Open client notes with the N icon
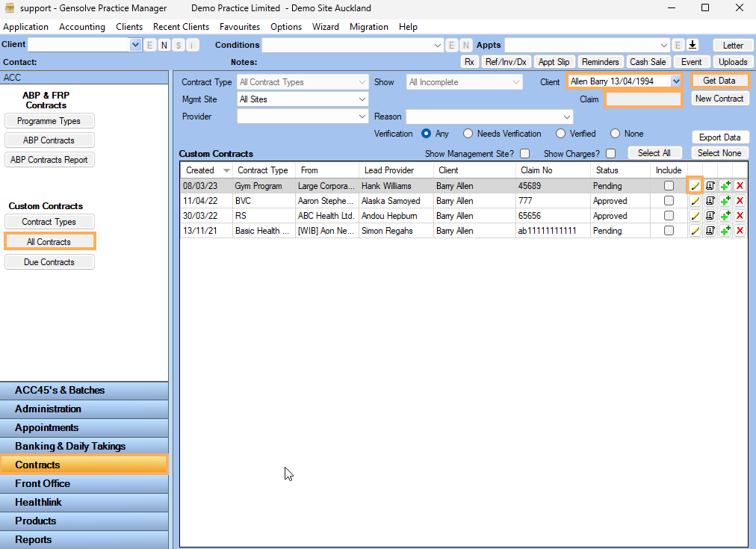This screenshot has height=549, width=756. pos(164,45)
